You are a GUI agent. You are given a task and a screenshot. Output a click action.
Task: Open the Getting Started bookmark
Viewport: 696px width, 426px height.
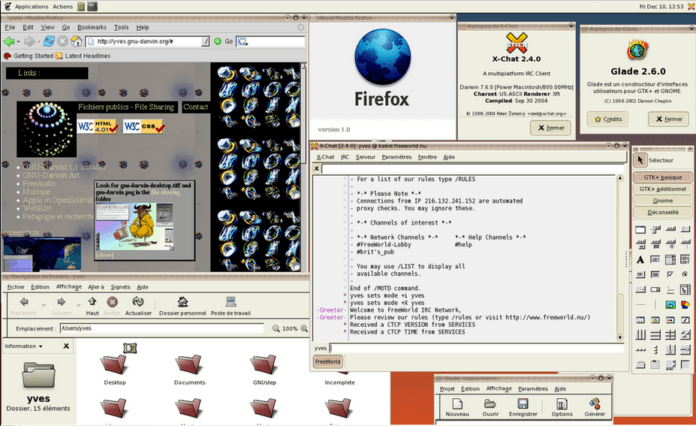coord(29,56)
